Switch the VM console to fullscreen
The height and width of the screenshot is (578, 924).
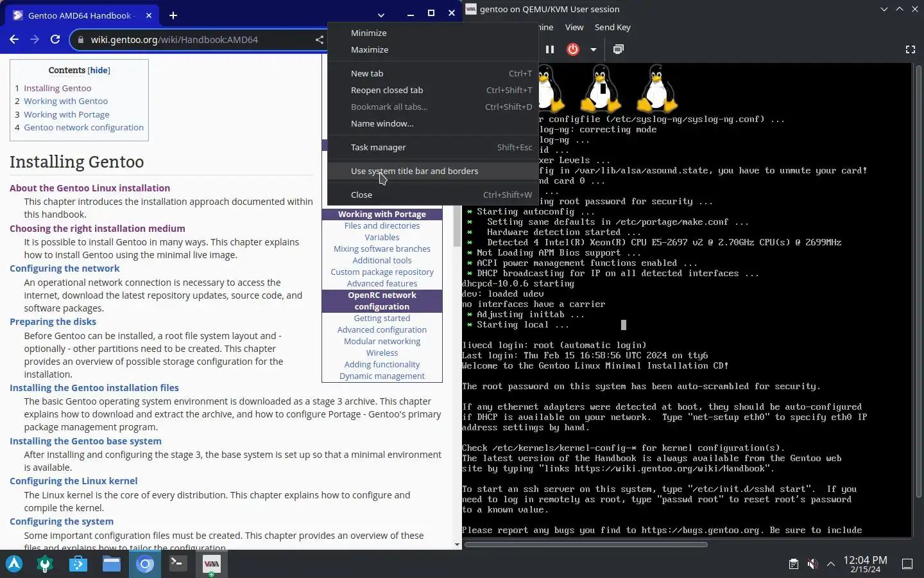click(x=910, y=49)
